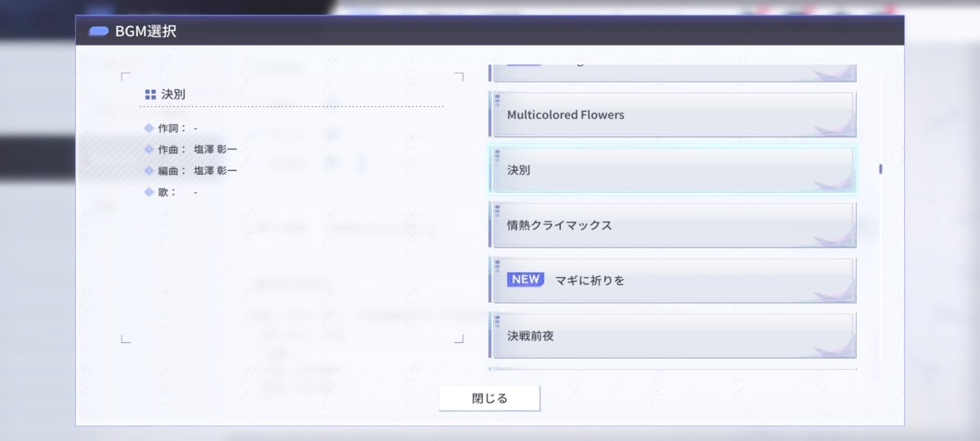The image size is (980, 441).
Task: Select the partially hidden track above Multicolored Flowers
Action: click(672, 73)
